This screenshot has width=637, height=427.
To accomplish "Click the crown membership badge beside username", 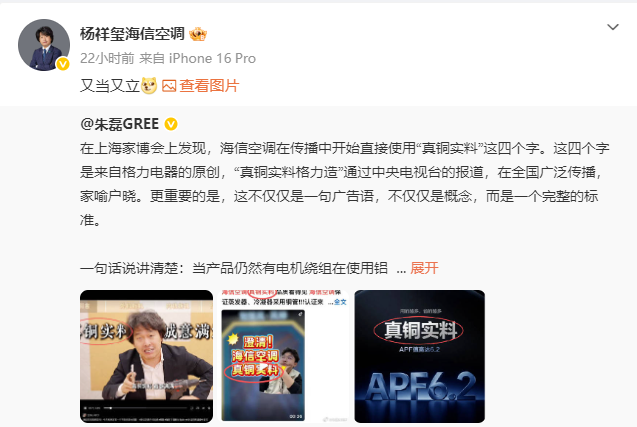I will (198, 34).
